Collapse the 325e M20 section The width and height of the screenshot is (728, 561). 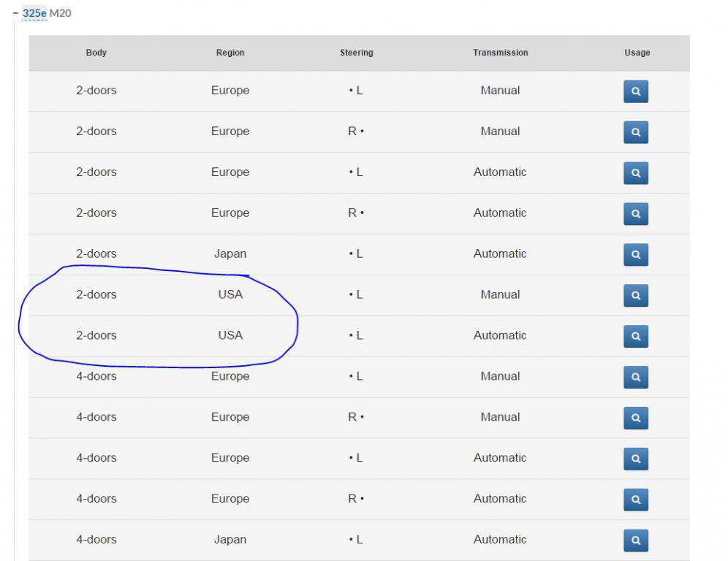(x=15, y=13)
